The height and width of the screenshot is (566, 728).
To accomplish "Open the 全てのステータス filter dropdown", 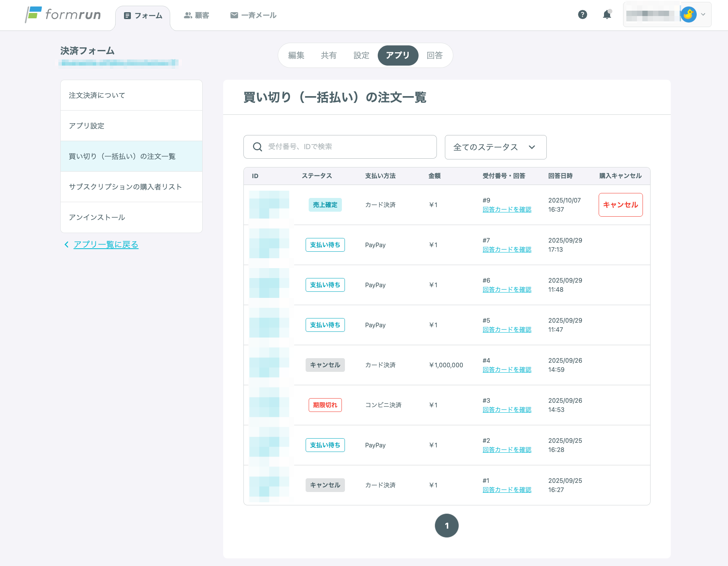I will click(x=495, y=147).
